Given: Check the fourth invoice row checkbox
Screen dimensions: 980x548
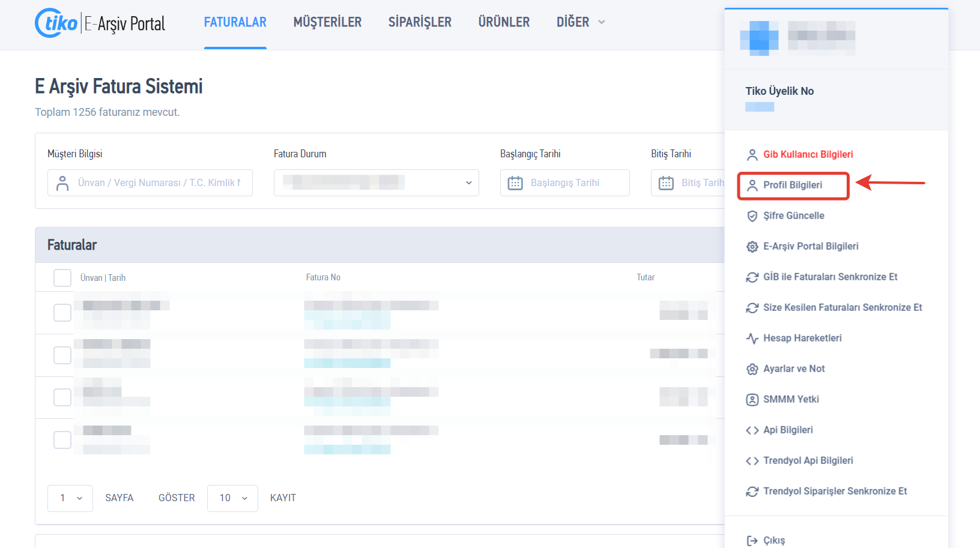Looking at the screenshot, I should (x=62, y=440).
